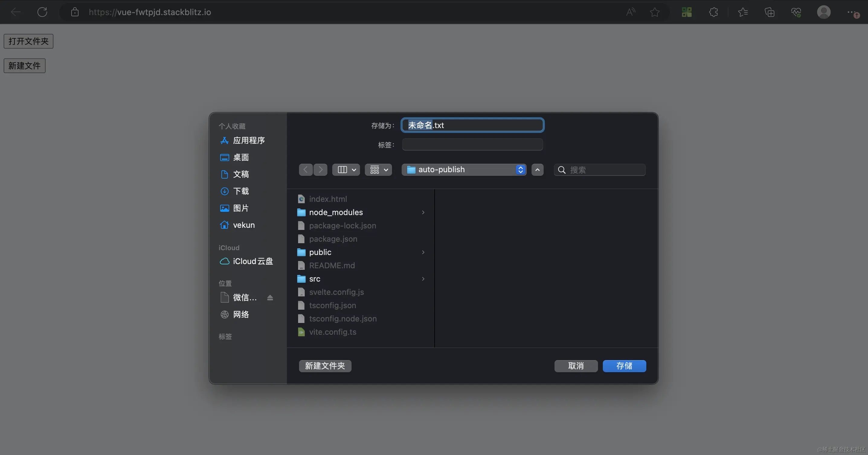868x455 pixels.
Task: Select 桌面 in the sidebar
Action: (241, 157)
